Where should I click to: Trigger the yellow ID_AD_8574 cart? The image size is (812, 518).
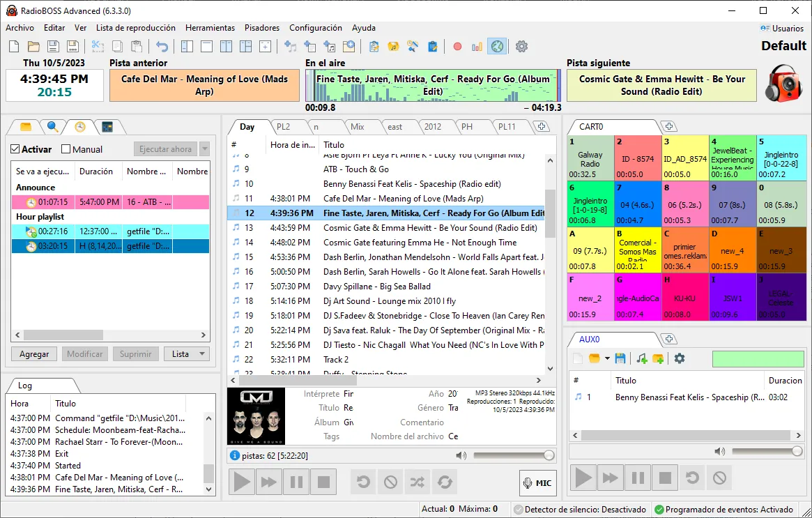pyautogui.click(x=685, y=158)
